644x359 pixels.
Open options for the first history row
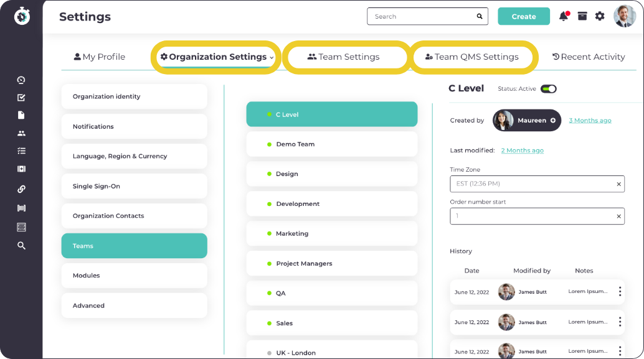pos(620,292)
